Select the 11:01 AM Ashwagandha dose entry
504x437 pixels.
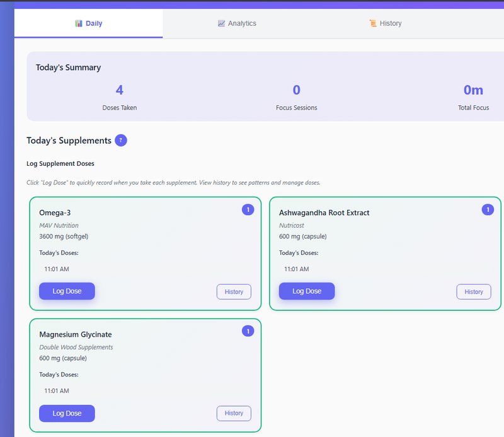pos(297,269)
